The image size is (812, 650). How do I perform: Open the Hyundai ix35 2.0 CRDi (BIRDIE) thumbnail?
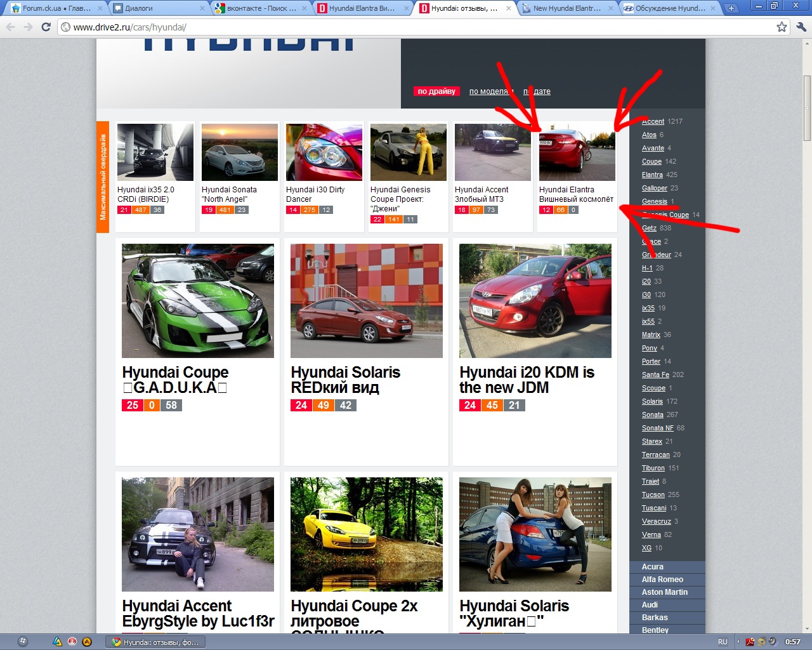(x=155, y=152)
